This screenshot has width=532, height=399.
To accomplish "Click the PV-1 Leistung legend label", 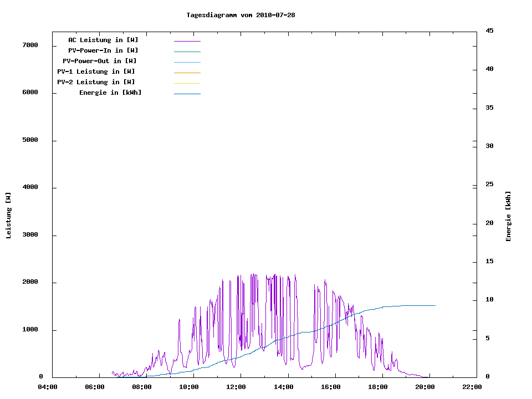I will click(96, 71).
